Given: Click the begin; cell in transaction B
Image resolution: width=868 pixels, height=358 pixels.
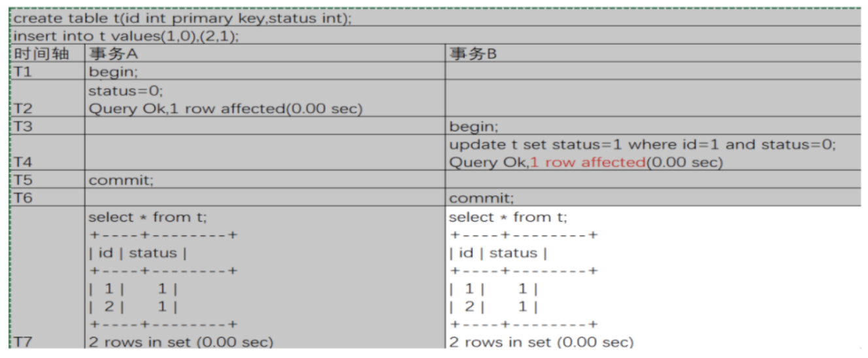Looking at the screenshot, I should [x=653, y=126].
